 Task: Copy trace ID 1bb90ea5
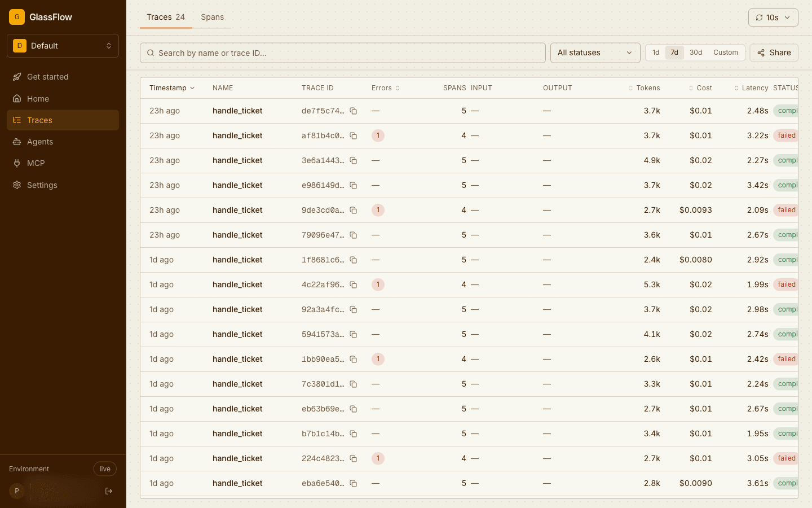tap(354, 360)
